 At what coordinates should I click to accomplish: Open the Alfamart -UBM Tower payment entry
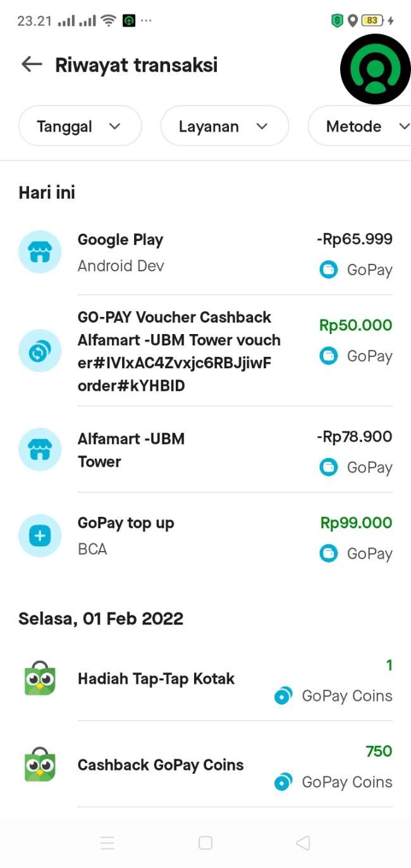point(190,450)
